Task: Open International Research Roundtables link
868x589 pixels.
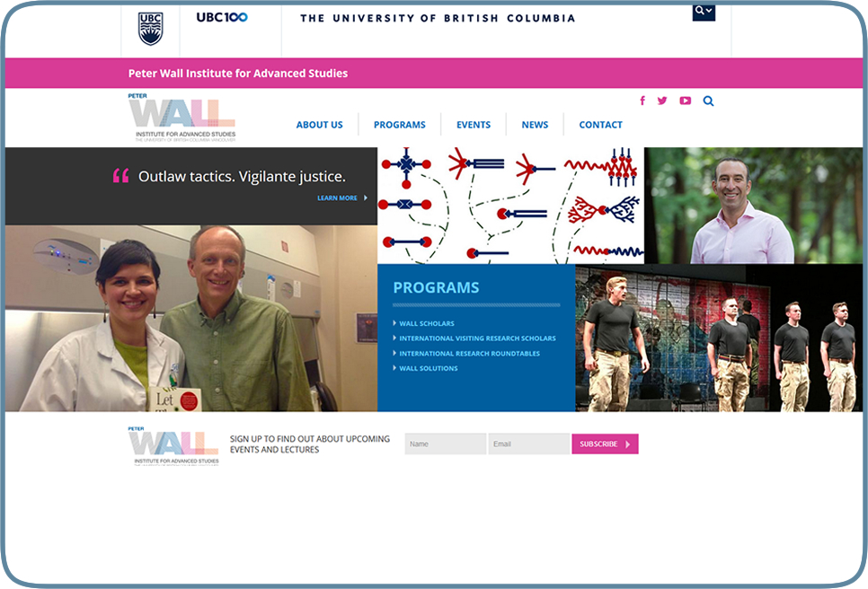Action: tap(469, 354)
